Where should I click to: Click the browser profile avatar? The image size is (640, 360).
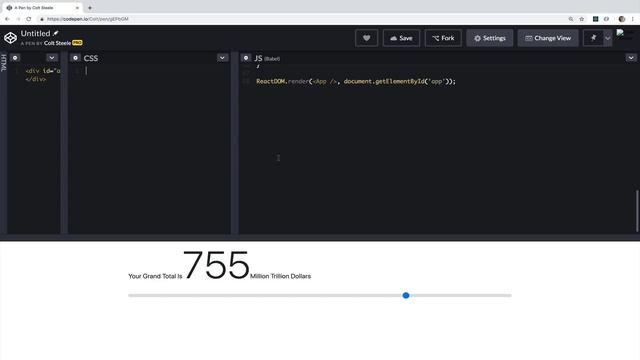(622, 19)
